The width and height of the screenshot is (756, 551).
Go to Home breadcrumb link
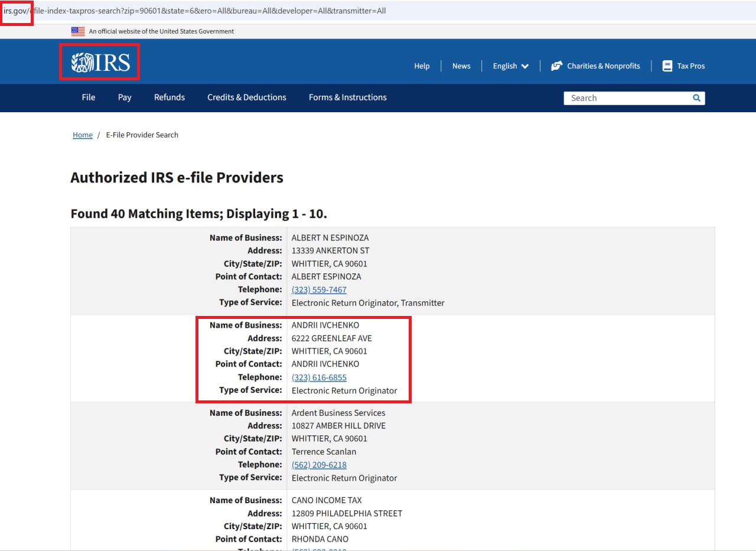83,135
